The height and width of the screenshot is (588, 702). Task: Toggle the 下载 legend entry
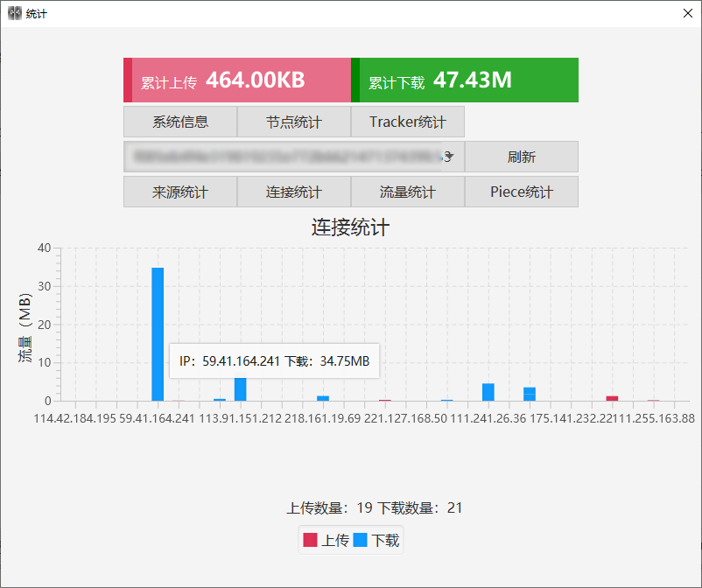386,540
